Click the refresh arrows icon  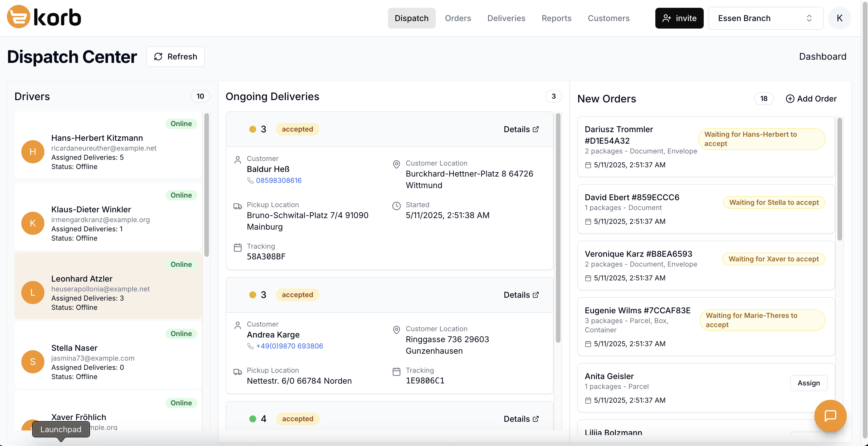[x=158, y=57]
